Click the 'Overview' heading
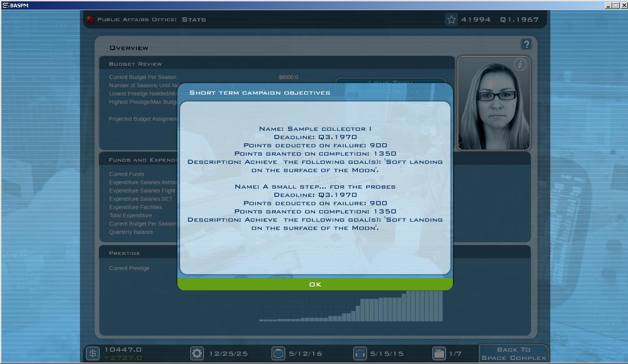This screenshot has width=628, height=364. pyautogui.click(x=129, y=48)
